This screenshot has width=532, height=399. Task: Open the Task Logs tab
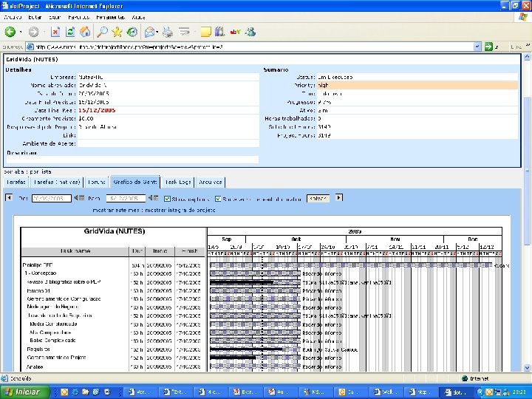(178, 181)
